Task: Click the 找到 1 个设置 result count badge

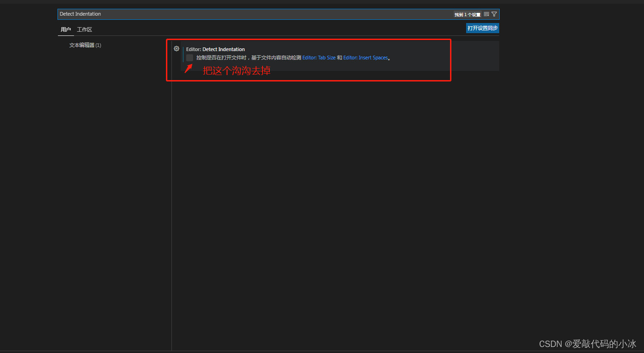Action: click(467, 15)
